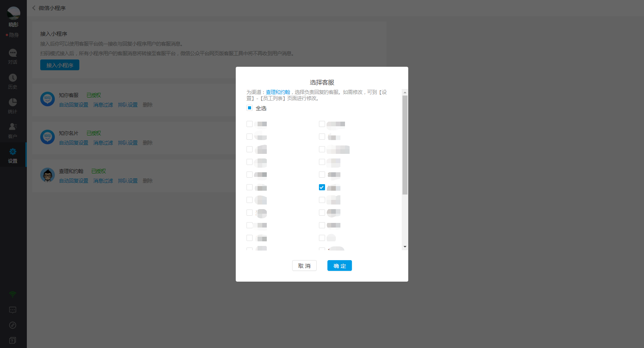Screen dimensions: 644x348
Task: Uncheck the only checked agent checkbox
Action: [322, 187]
